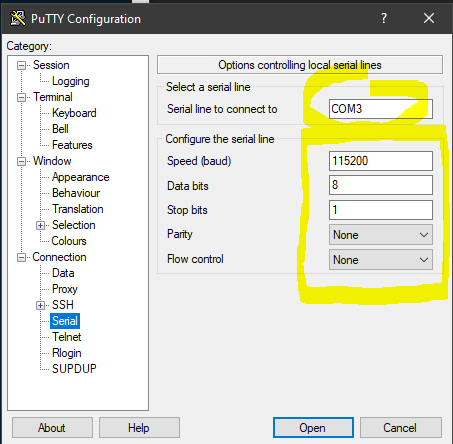The height and width of the screenshot is (444, 453).
Task: Open the Flow control dropdown
Action: coord(381,260)
